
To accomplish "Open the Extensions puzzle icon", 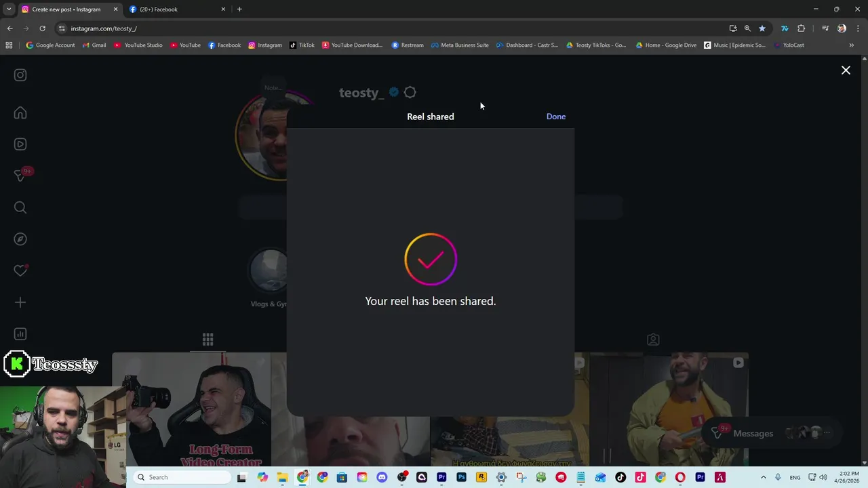I will [x=802, y=28].
